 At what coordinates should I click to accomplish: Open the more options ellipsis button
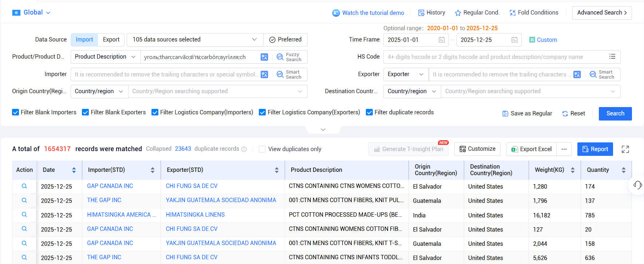click(564, 149)
